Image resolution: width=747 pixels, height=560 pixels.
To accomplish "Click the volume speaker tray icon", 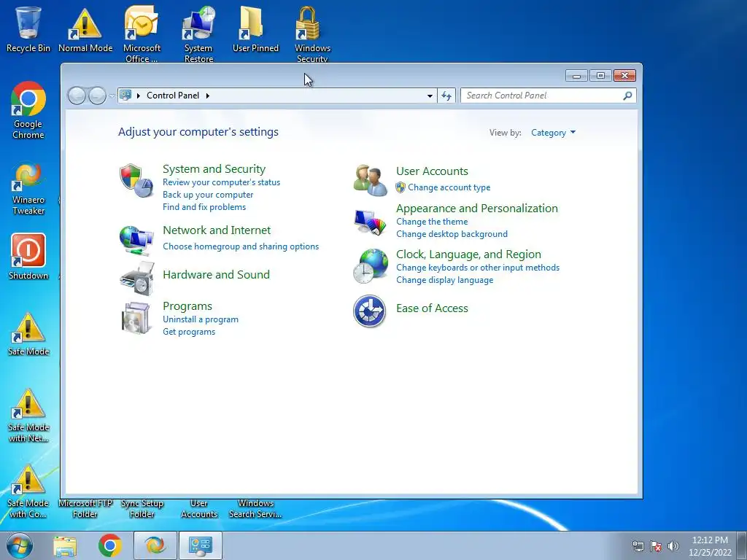I will [673, 546].
